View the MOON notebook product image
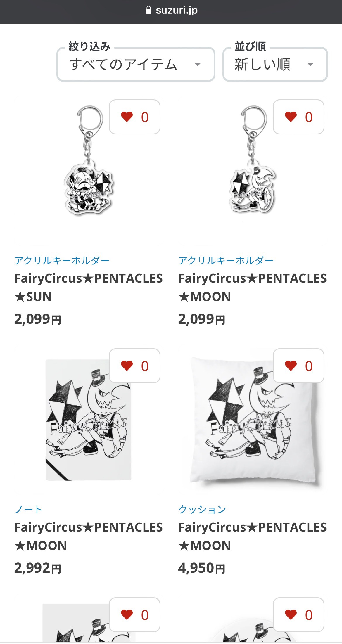The width and height of the screenshot is (342, 644). tap(89, 420)
